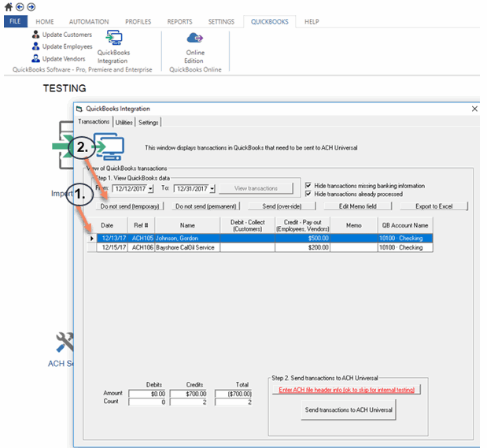Click Send transactions to ACH Universal
This screenshot has height=448, width=487.
[x=347, y=410]
